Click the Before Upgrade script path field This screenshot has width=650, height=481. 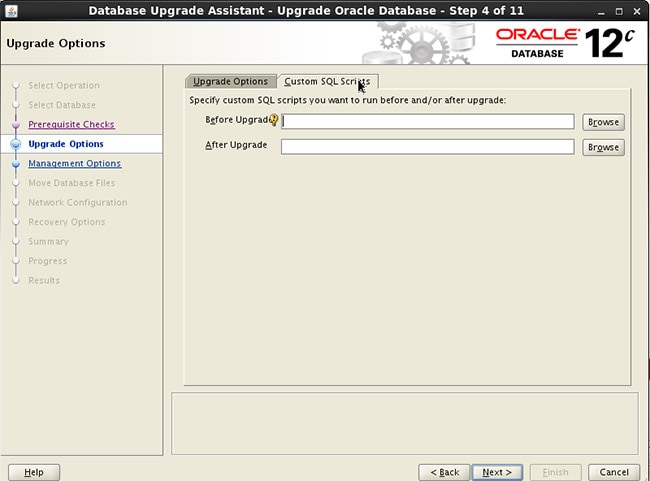pos(427,121)
